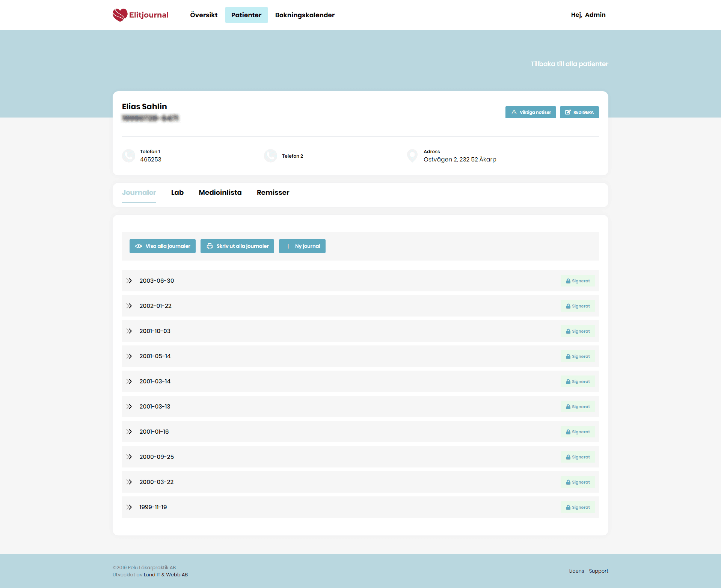Expand the 1999-11-19 journal chevron
The height and width of the screenshot is (588, 721).
(x=129, y=507)
